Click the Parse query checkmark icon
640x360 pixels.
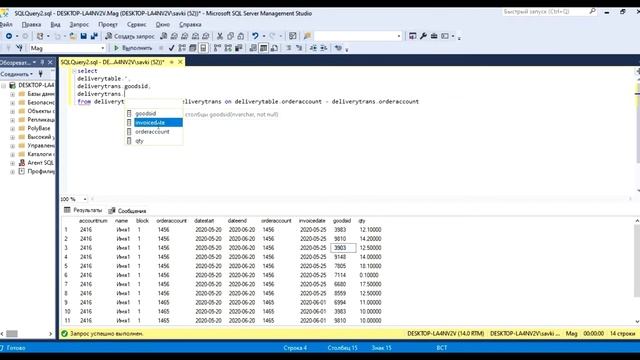(171, 48)
